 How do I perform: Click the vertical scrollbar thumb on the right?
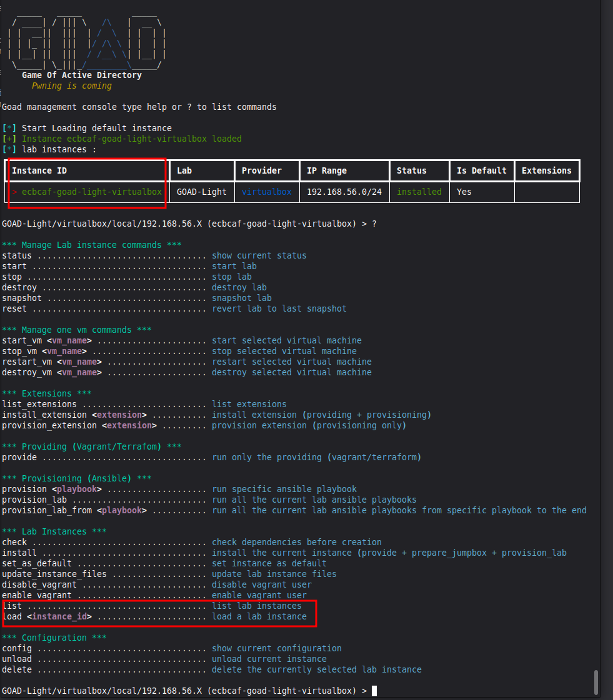pyautogui.click(x=596, y=681)
